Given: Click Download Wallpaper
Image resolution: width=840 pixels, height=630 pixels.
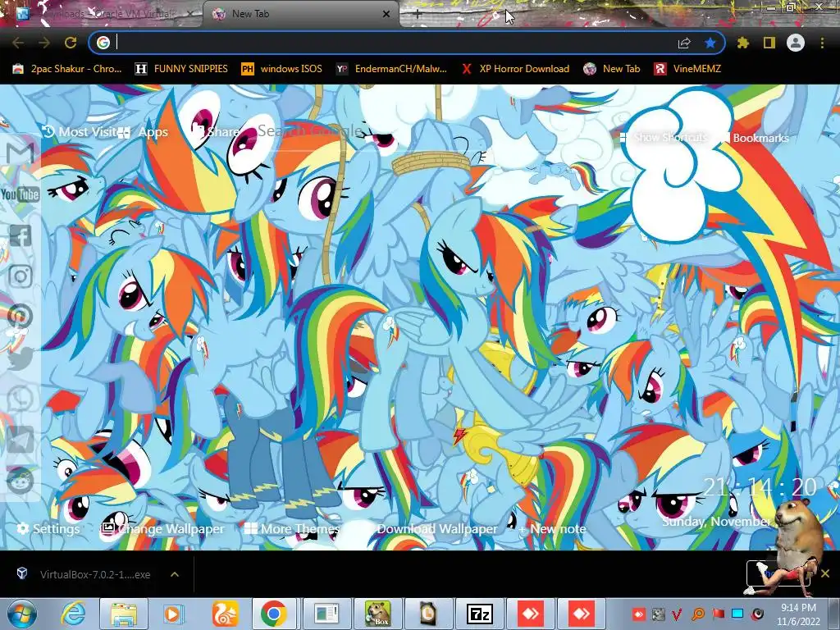Looking at the screenshot, I should click(x=436, y=529).
